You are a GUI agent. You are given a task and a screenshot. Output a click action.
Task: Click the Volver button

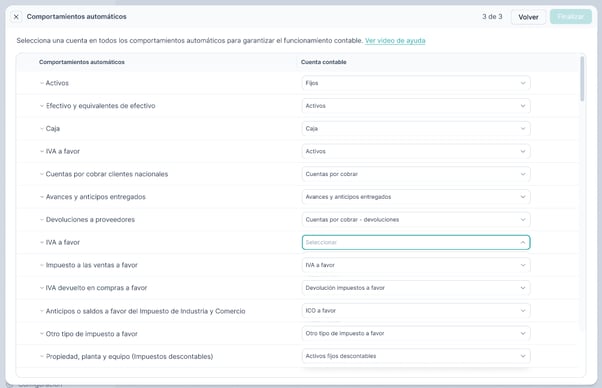point(528,17)
